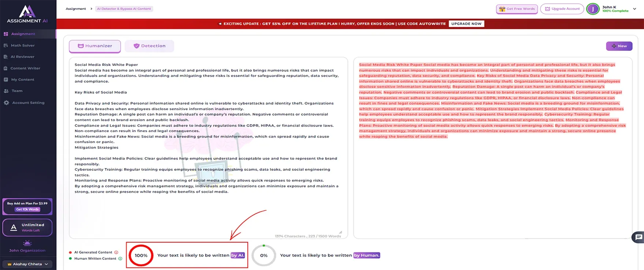The image size is (644, 270).
Task: Switch to the Humanizer tab
Action: pos(95,46)
